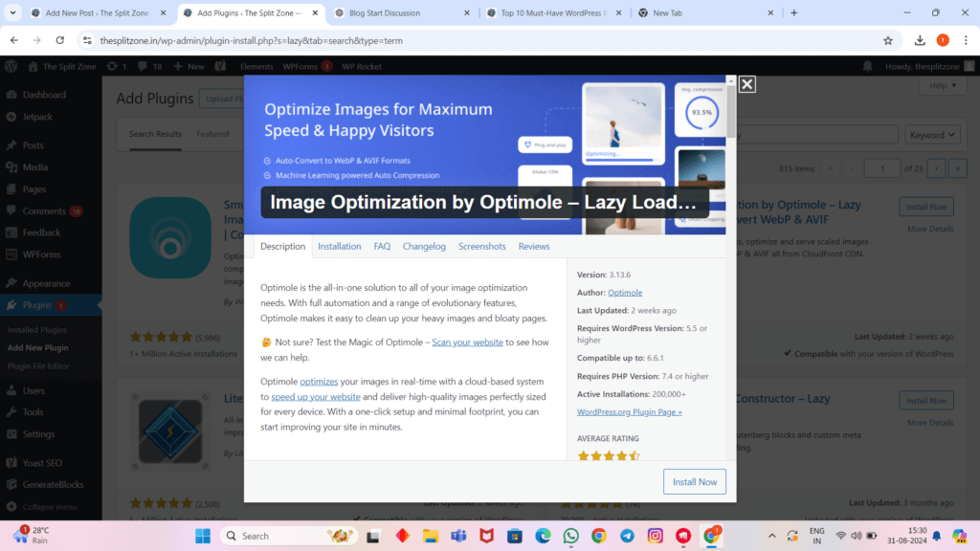
Task: Click New in the admin bar
Action: (189, 66)
